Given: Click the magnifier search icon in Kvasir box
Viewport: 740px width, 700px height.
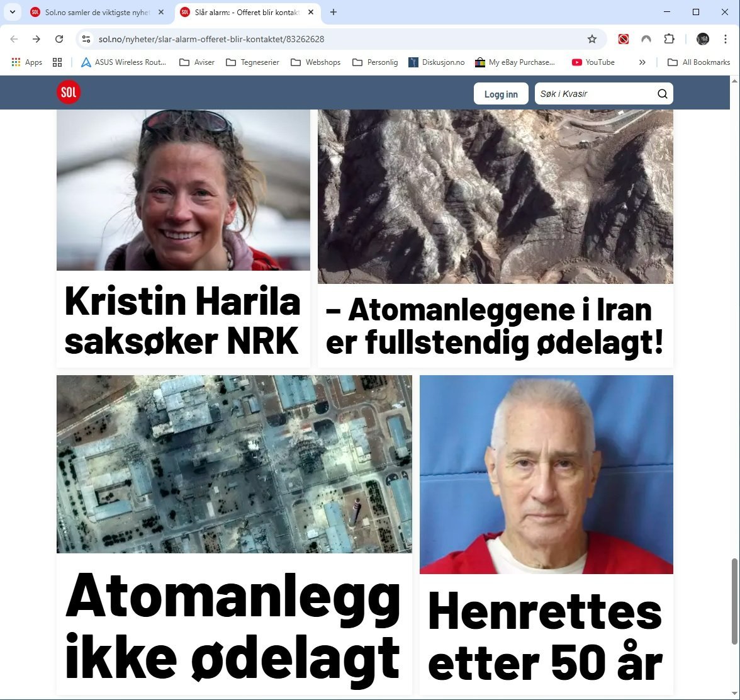Looking at the screenshot, I should 662,94.
